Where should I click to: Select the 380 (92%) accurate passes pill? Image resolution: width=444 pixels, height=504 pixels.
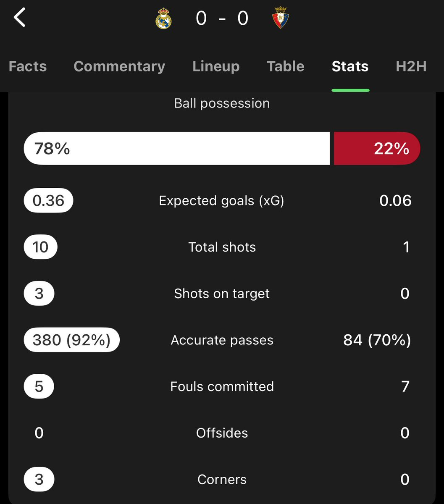pyautogui.click(x=72, y=340)
